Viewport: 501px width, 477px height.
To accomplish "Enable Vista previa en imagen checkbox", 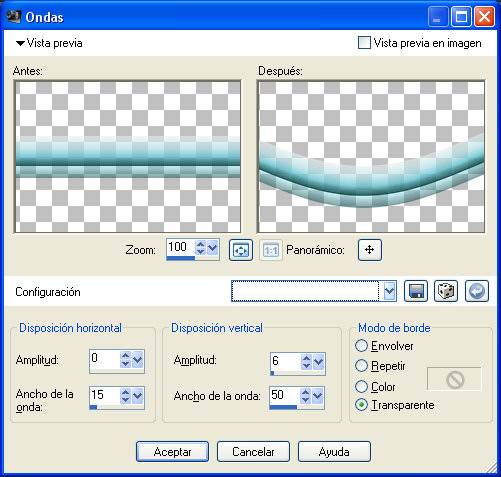I will click(x=364, y=43).
